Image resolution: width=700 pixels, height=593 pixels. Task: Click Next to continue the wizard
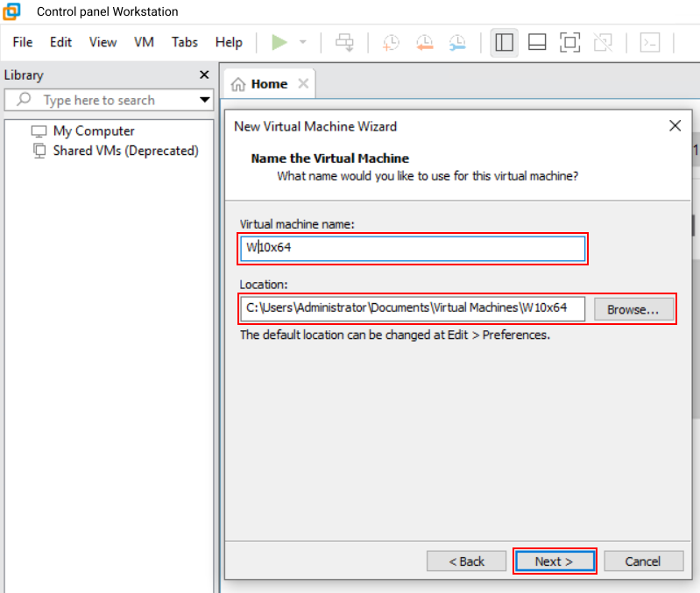pyautogui.click(x=554, y=561)
